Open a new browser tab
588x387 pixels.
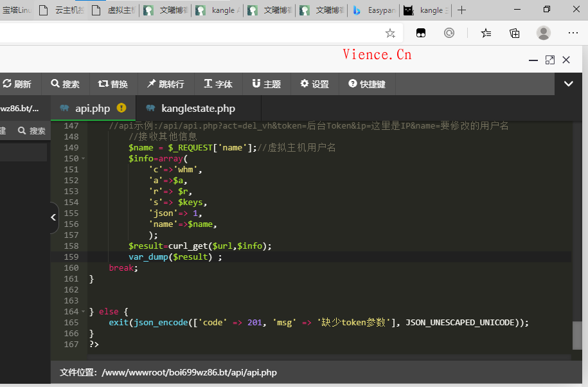coord(461,10)
